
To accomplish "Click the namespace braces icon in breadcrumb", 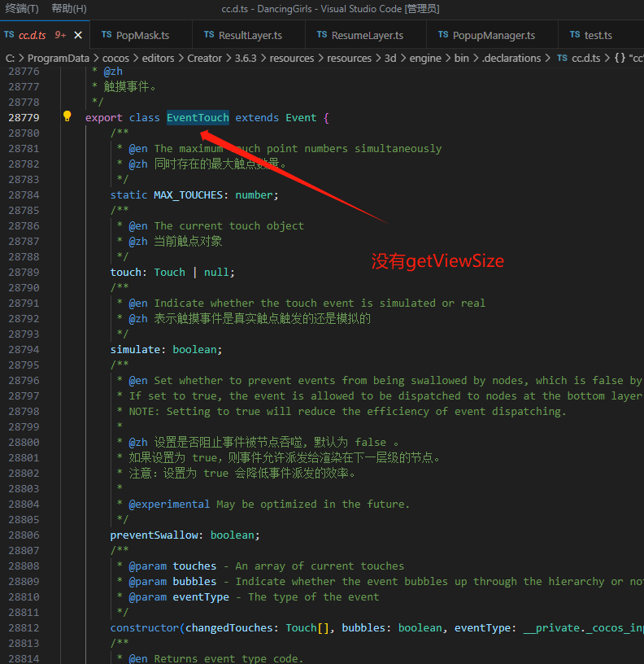I will (620, 58).
